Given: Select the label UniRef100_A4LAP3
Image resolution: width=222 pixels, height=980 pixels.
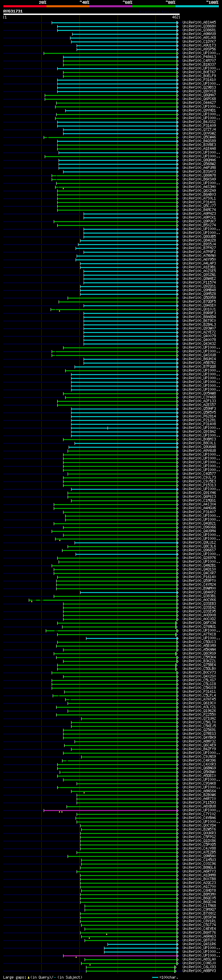Looking at the screenshot, I should point(199,264).
